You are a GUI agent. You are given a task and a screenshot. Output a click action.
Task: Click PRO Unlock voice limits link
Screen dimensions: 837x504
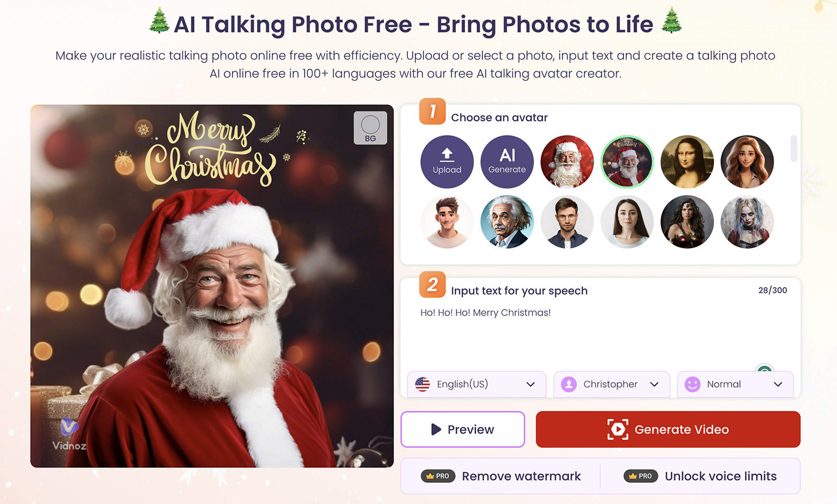[x=700, y=476]
